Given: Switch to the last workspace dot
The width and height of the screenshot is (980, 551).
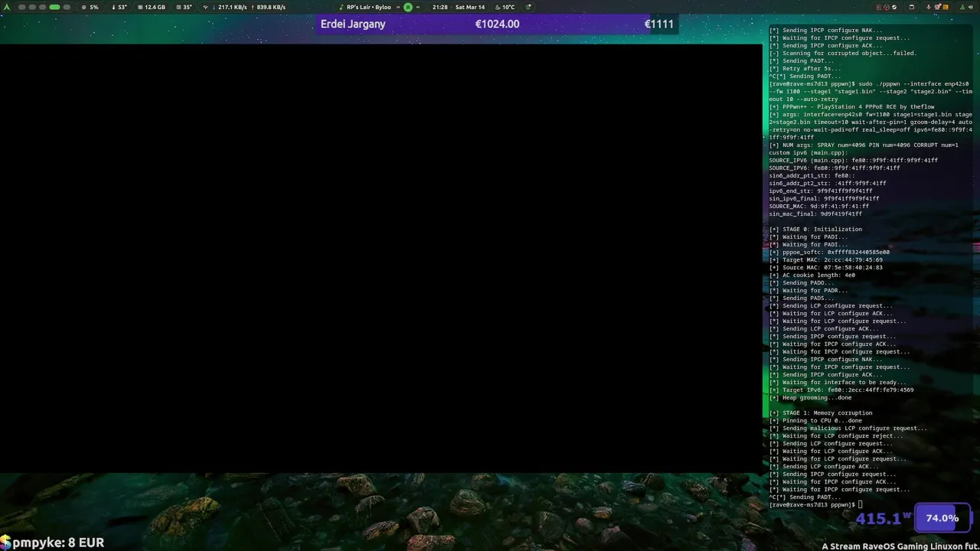Looking at the screenshot, I should coord(67,7).
